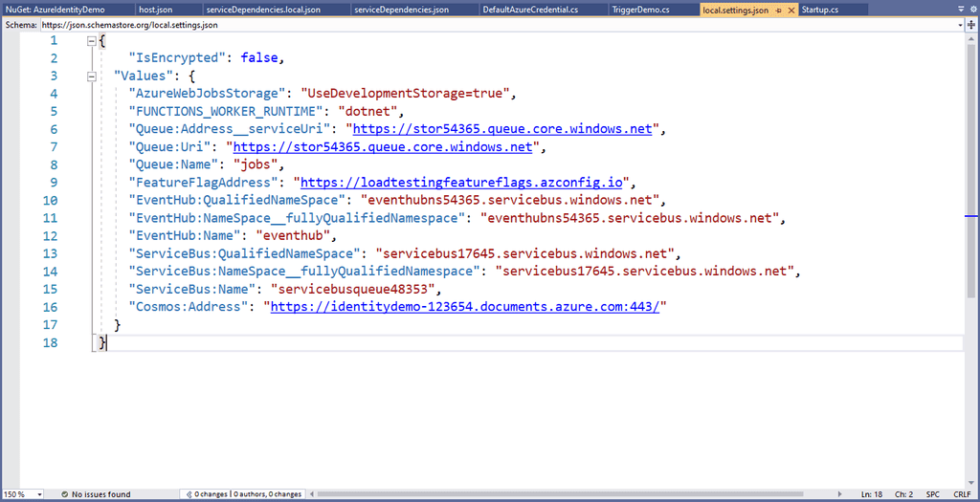Click the changes arrow icon in the status bar
The width and height of the screenshot is (980, 502).
[x=189, y=494]
